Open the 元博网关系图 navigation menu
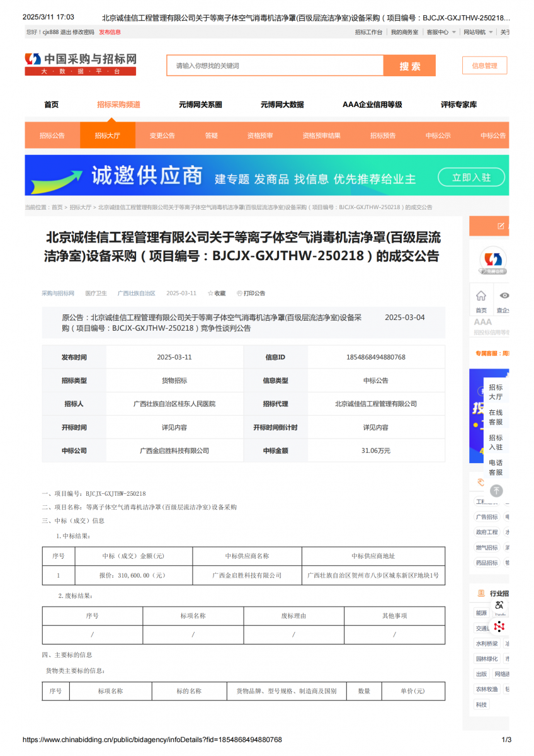Image resolution: width=534 pixels, height=756 pixels. [200, 105]
